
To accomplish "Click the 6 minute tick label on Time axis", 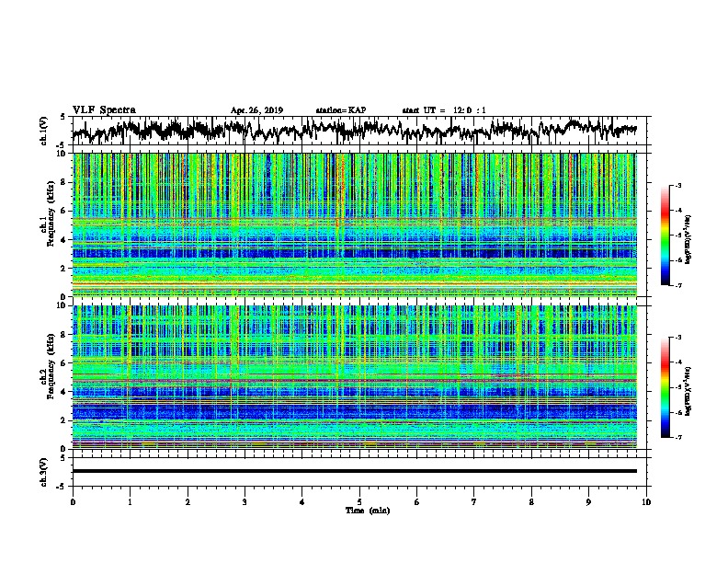I will tap(417, 502).
